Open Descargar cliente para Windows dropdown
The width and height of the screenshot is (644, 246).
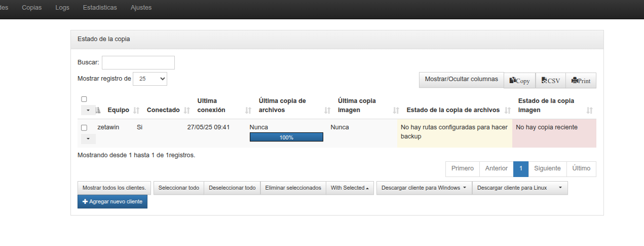pos(424,188)
